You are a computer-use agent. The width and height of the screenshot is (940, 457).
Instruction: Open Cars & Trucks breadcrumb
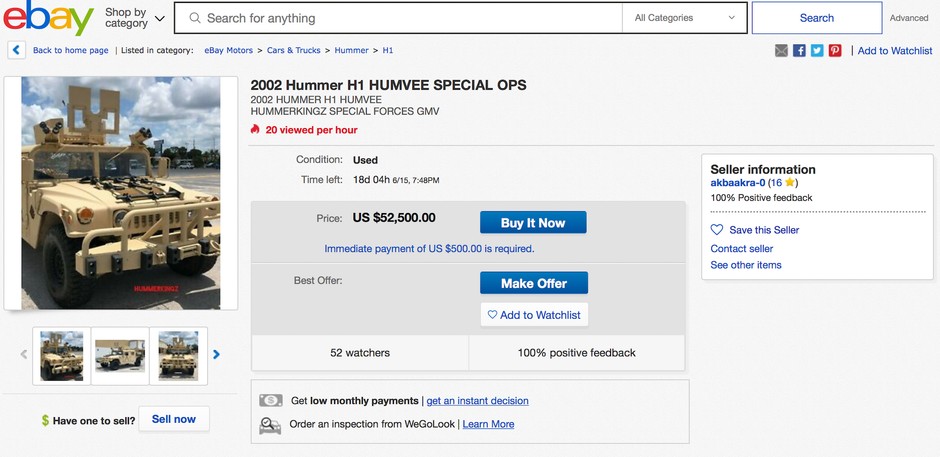pos(294,50)
